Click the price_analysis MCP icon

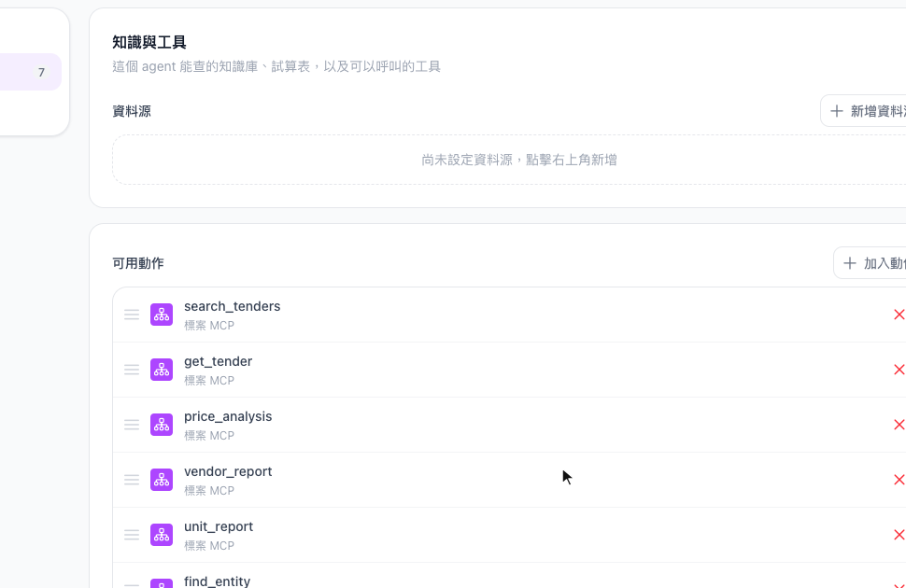[162, 425]
